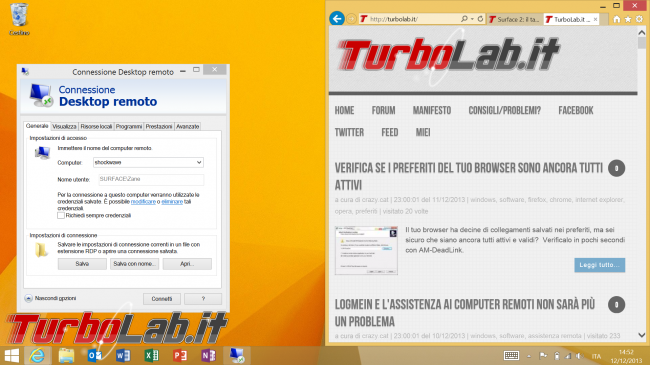Image resolution: width=650 pixels, height=365 pixels.
Task: Click the comment count on LogMeIn article
Action: pyautogui.click(x=616, y=304)
